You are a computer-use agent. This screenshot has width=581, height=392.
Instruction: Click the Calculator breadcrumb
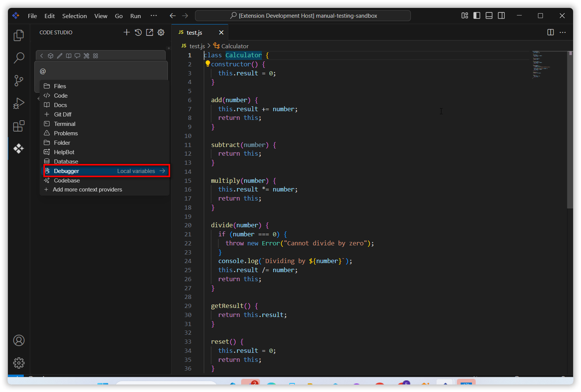pos(231,46)
